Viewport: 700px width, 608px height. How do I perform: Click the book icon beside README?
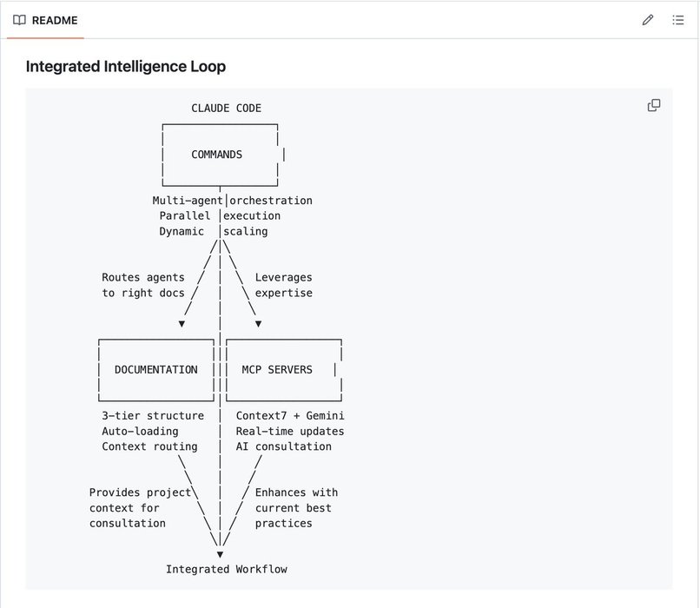click(x=19, y=20)
